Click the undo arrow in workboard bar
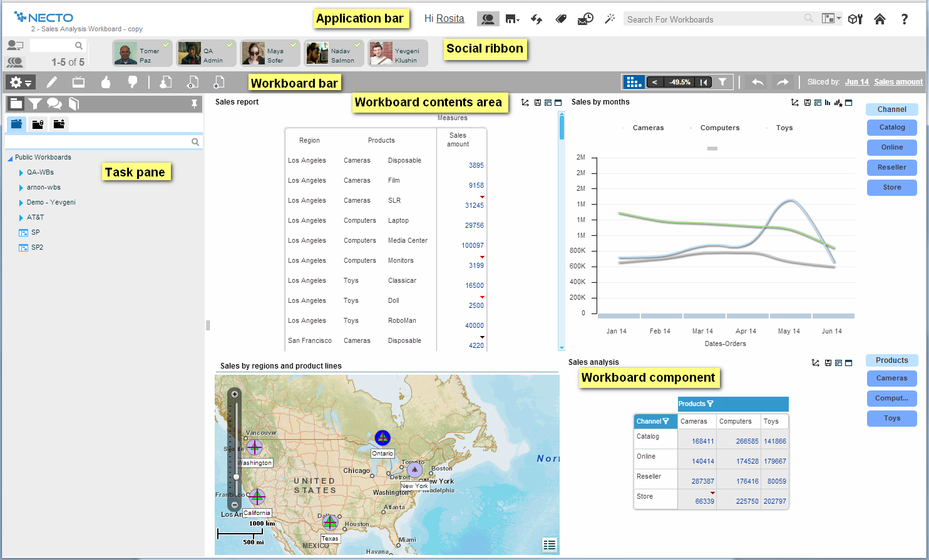The width and height of the screenshot is (929, 560). (757, 82)
